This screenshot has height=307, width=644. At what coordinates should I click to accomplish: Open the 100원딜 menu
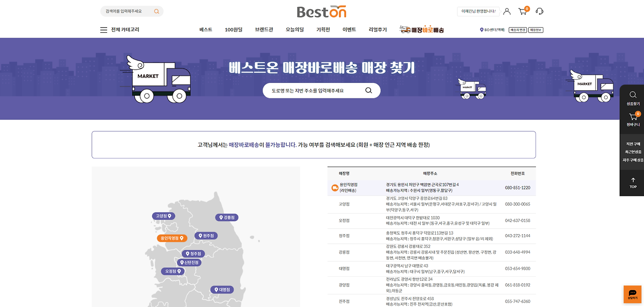pos(233,30)
